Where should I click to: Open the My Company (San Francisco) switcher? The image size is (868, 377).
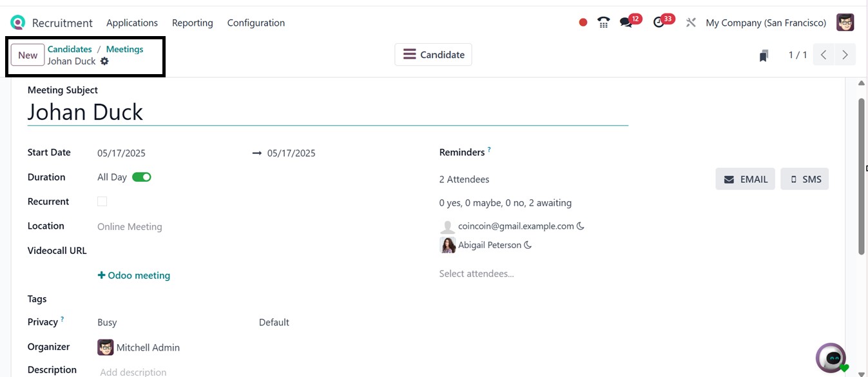point(766,23)
